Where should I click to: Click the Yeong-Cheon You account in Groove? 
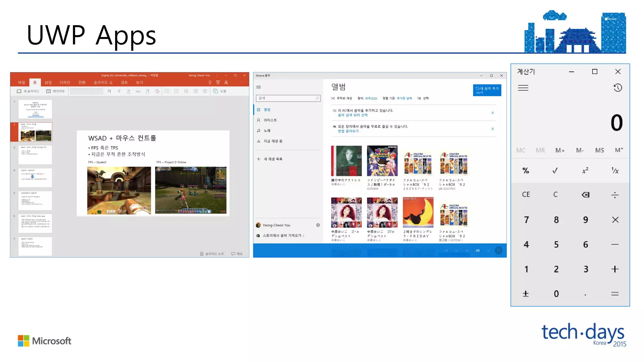click(x=273, y=225)
